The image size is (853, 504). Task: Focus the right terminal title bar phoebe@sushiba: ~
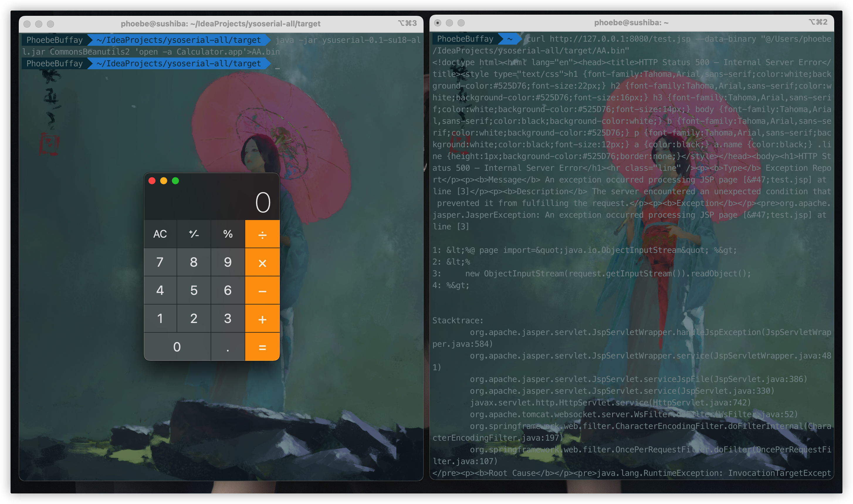[x=631, y=22]
